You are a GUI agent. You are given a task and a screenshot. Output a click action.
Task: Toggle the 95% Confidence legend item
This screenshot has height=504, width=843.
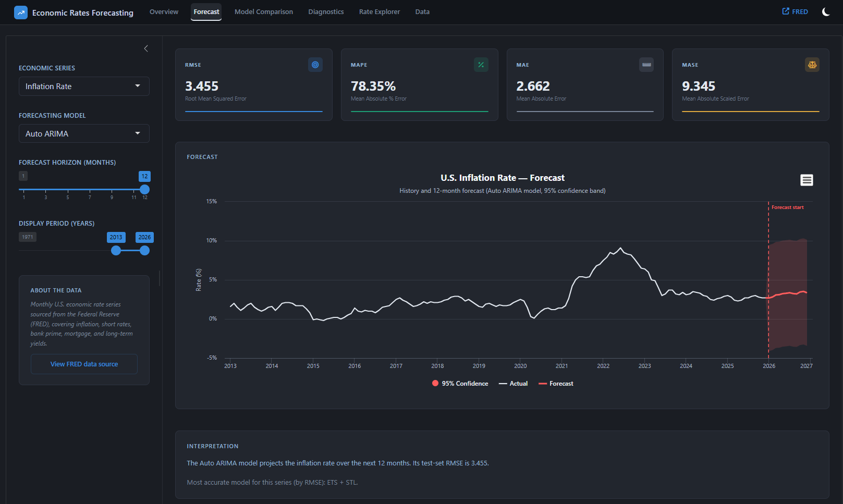click(x=460, y=384)
